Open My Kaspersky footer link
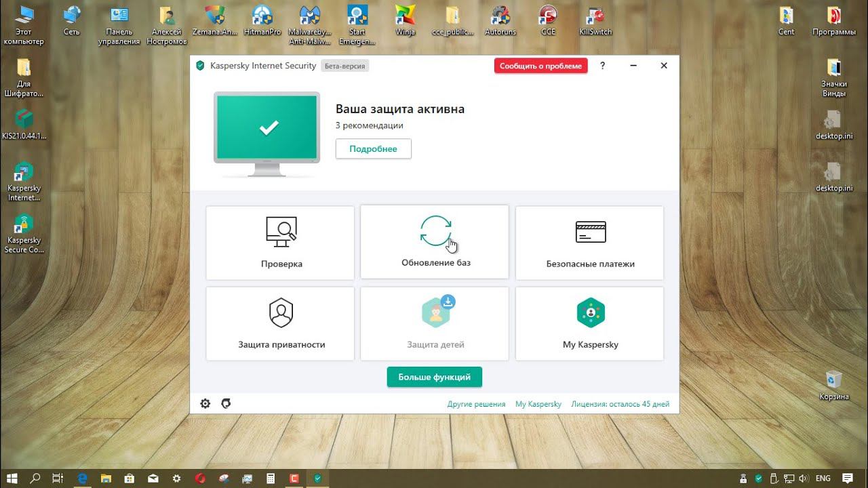Viewport: 868px width, 488px height. click(x=538, y=404)
